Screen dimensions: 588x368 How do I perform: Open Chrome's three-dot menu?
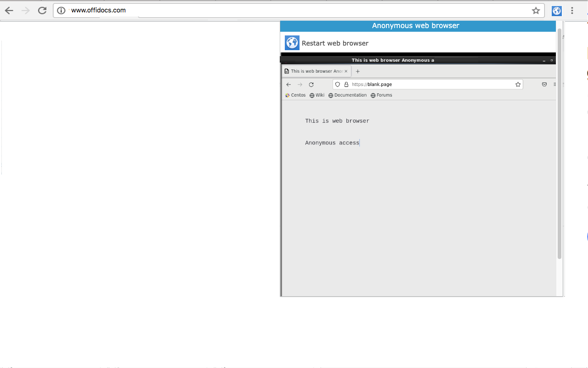click(572, 11)
